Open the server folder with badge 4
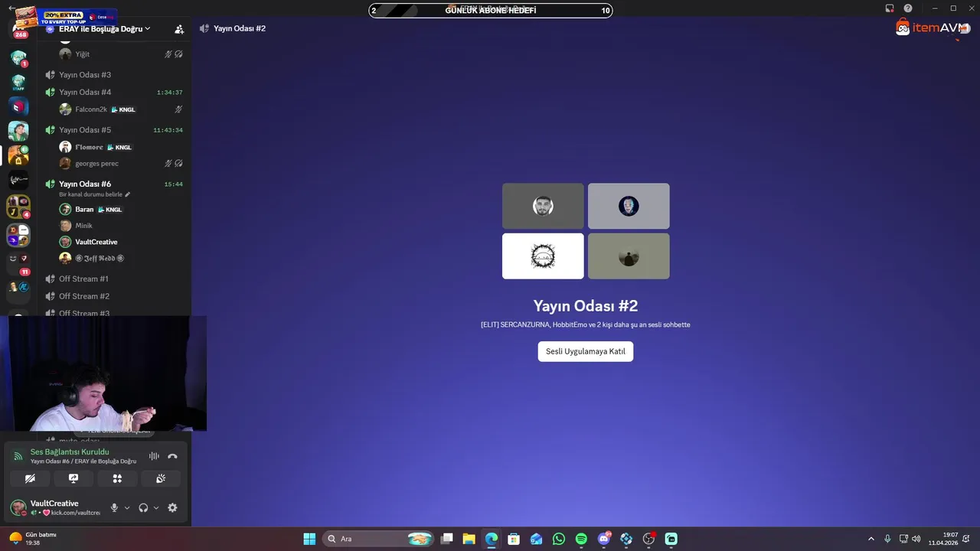This screenshot has height=551, width=980. [x=18, y=206]
